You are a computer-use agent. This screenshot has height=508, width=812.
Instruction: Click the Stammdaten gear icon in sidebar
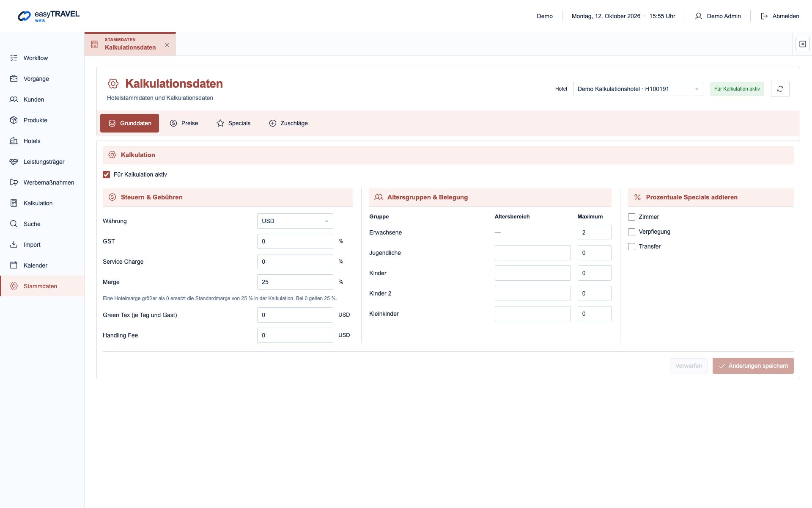click(14, 286)
